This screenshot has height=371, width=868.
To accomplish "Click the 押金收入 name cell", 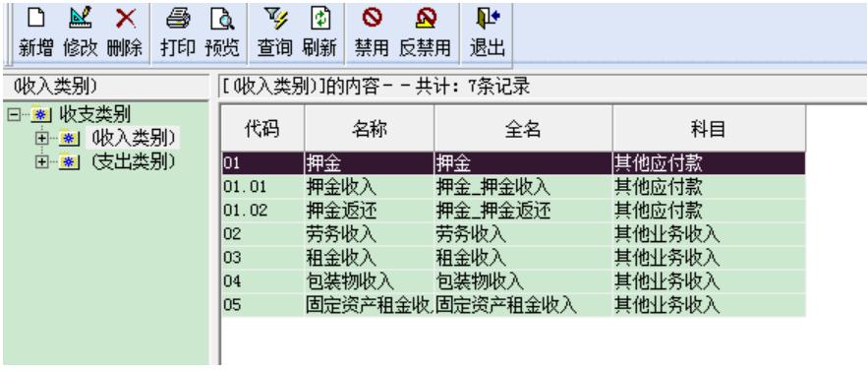I will [370, 187].
